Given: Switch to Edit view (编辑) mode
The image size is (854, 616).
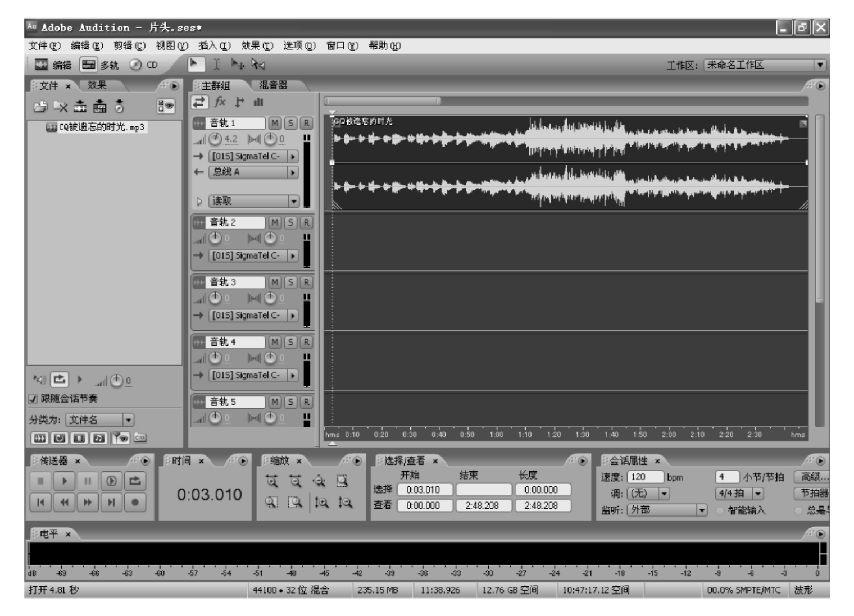Looking at the screenshot, I should (x=53, y=65).
